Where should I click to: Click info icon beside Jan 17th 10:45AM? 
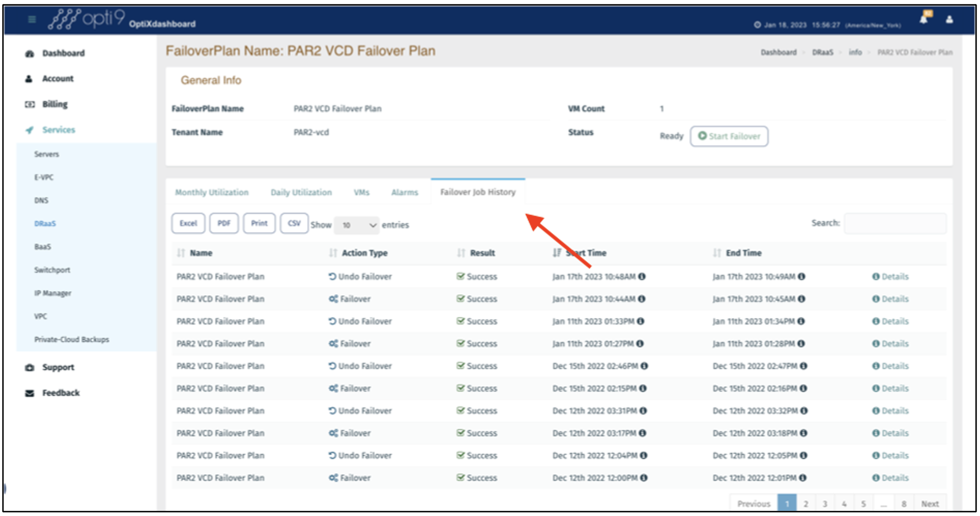coord(801,299)
